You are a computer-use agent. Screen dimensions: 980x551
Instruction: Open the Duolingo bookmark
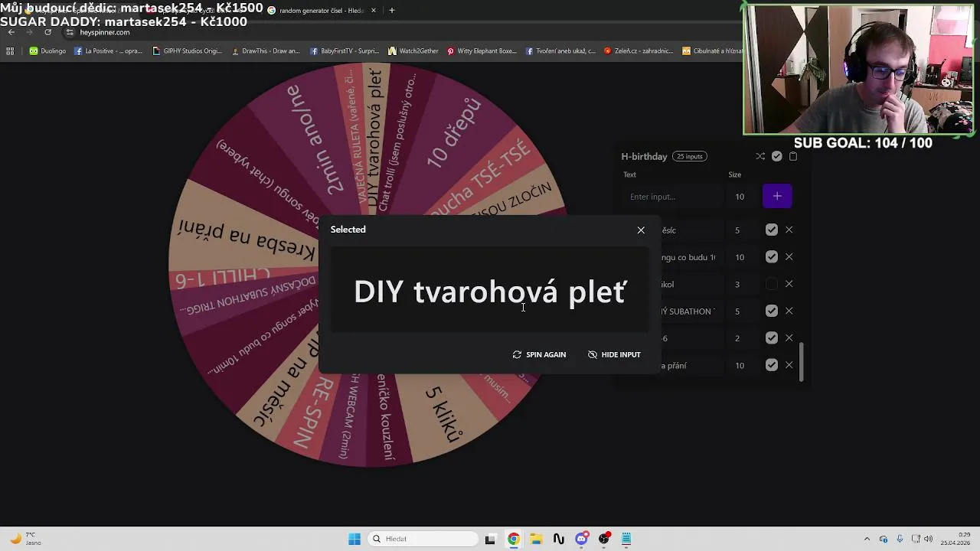pyautogui.click(x=47, y=51)
